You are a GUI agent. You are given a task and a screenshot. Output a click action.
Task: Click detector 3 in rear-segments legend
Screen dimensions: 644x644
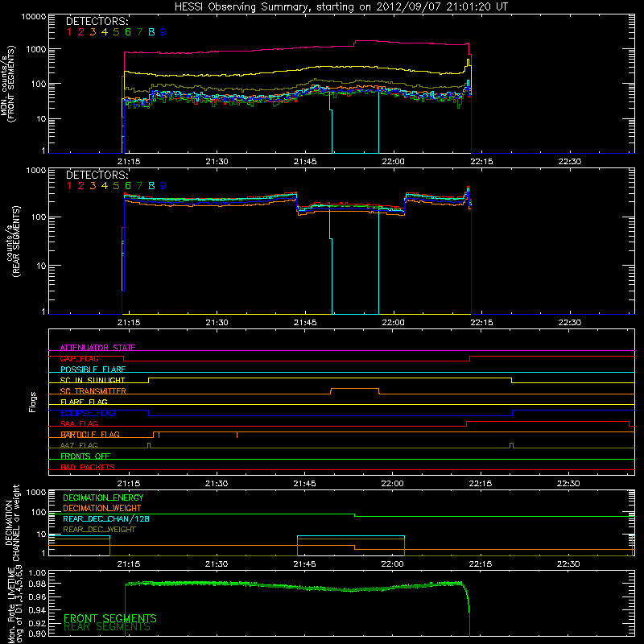click(x=93, y=186)
